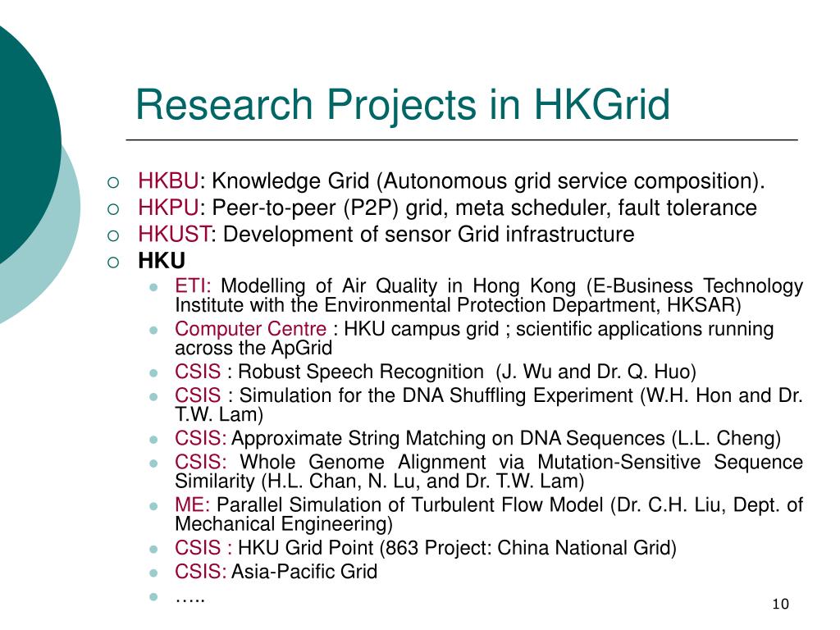
Task: Select the red 'HKPU' label
Action: (168, 208)
